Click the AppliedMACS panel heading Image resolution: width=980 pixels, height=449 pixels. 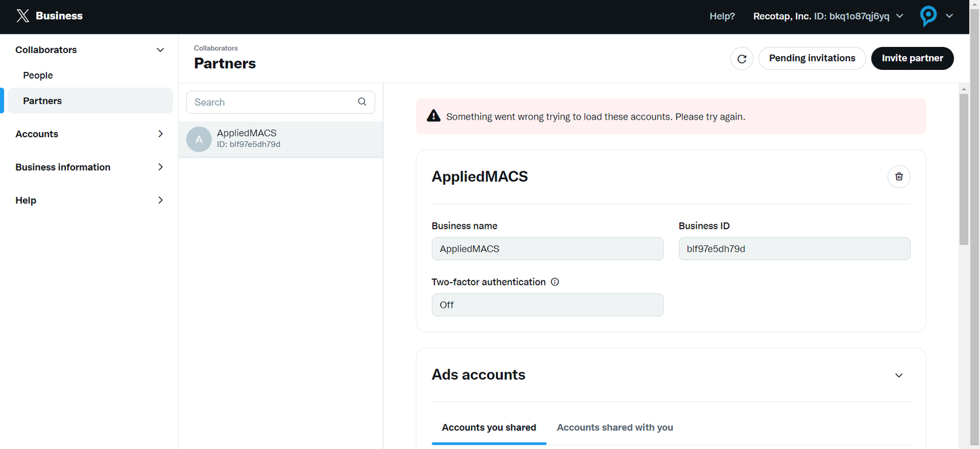[x=480, y=176]
